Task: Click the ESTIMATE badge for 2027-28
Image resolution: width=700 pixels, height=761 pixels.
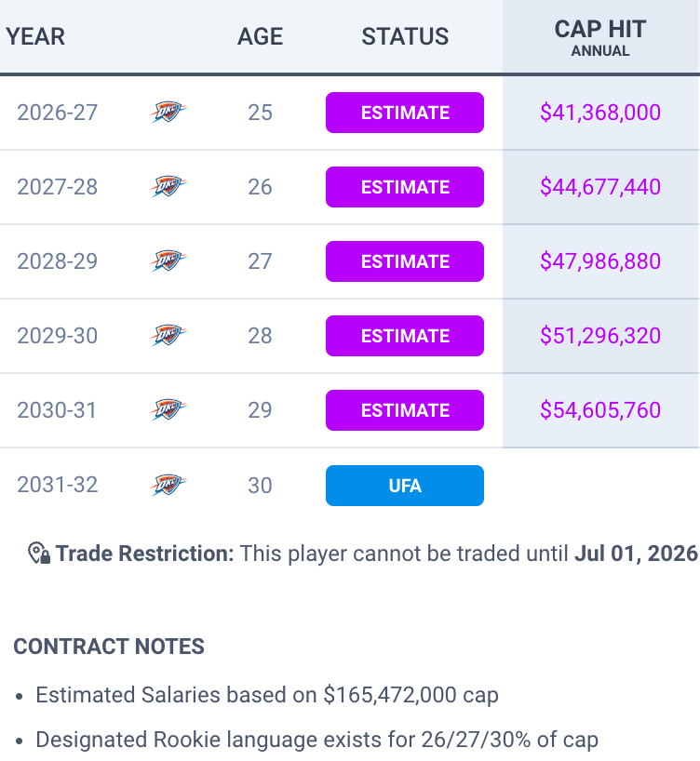Action: click(405, 187)
